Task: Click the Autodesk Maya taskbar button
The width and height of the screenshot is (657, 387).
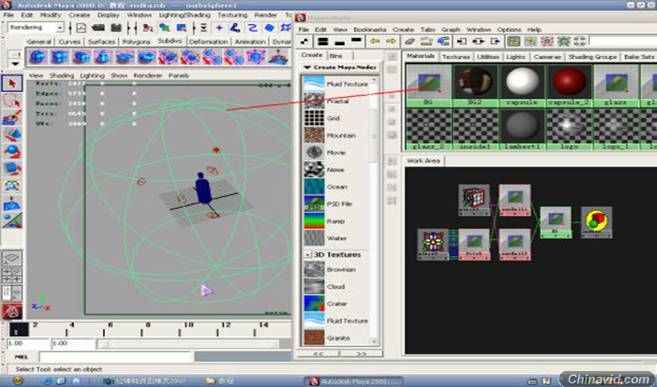Action: [x=354, y=381]
